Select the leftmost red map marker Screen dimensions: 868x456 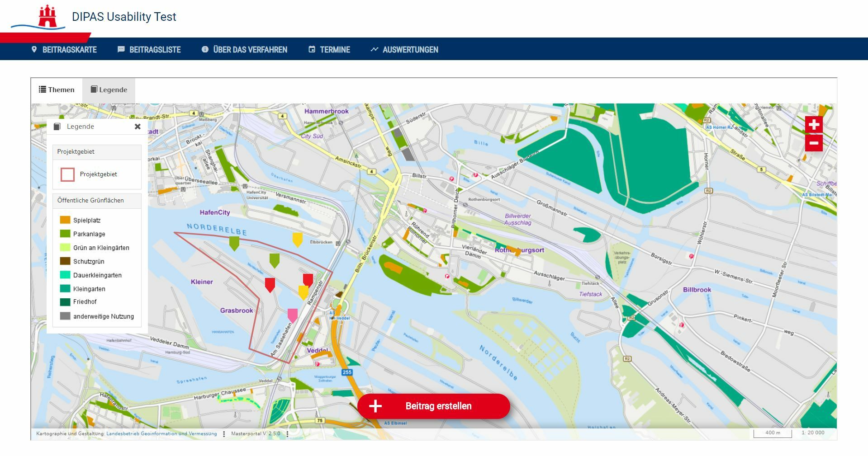point(270,285)
